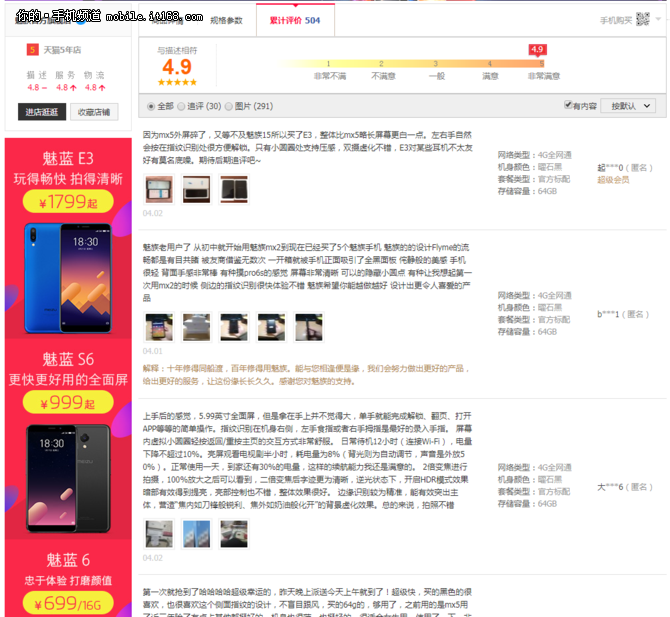Click the 4.9 marker on rating bar
Screen dimensions: 670x617
pyautogui.click(x=537, y=50)
